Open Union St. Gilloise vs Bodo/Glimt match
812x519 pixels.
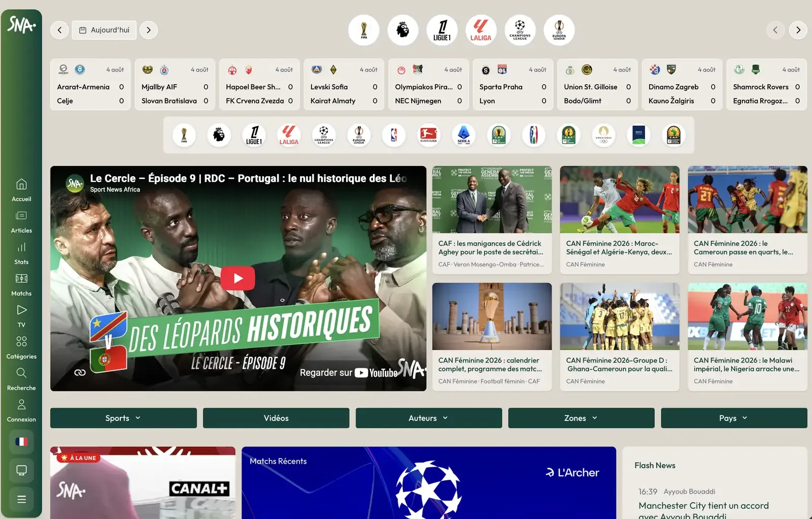coord(597,84)
